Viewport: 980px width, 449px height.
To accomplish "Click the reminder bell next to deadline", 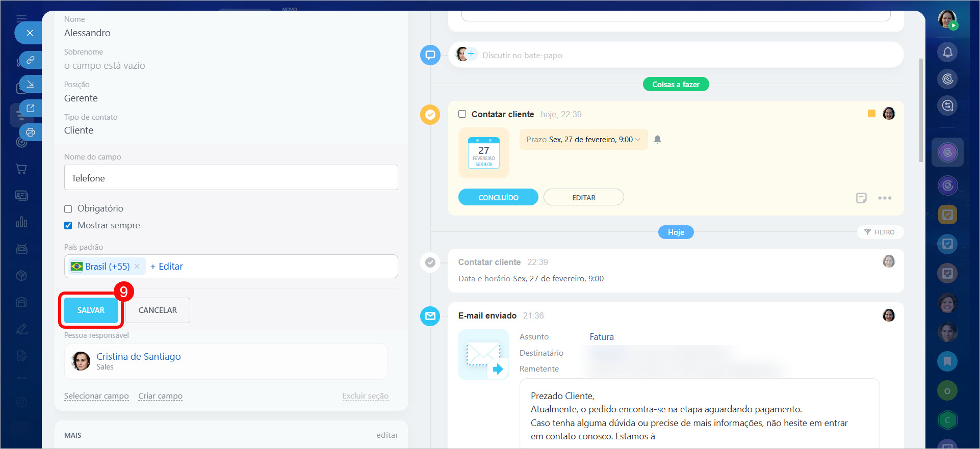I will 657,140.
